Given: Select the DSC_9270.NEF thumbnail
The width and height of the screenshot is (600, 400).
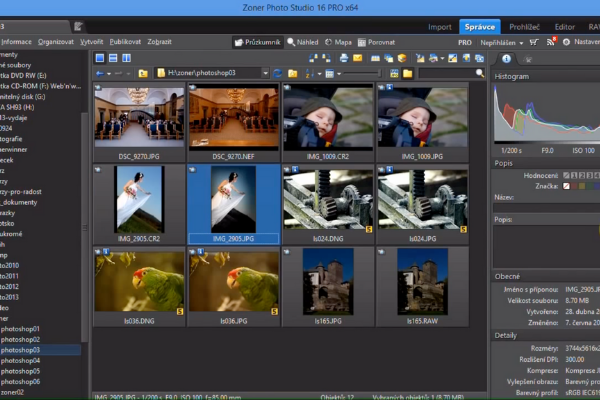Looking at the screenshot, I should coord(234,122).
